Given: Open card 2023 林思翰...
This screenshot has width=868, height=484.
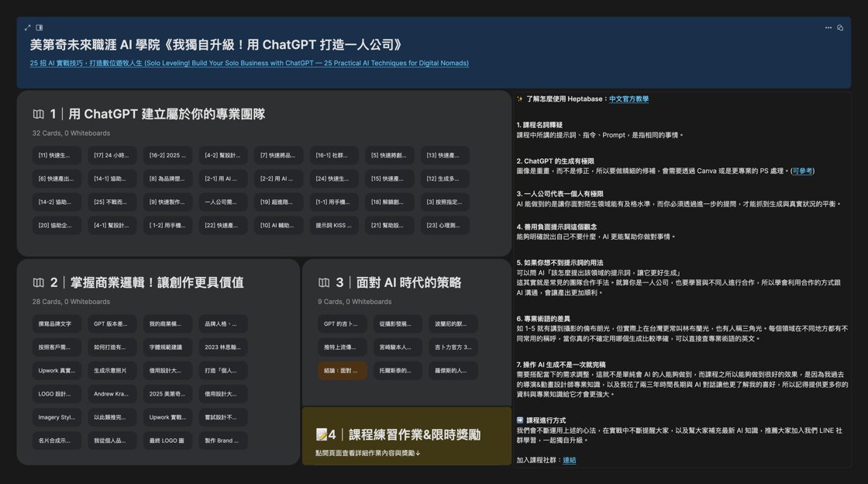Looking at the screenshot, I should 223,347.
